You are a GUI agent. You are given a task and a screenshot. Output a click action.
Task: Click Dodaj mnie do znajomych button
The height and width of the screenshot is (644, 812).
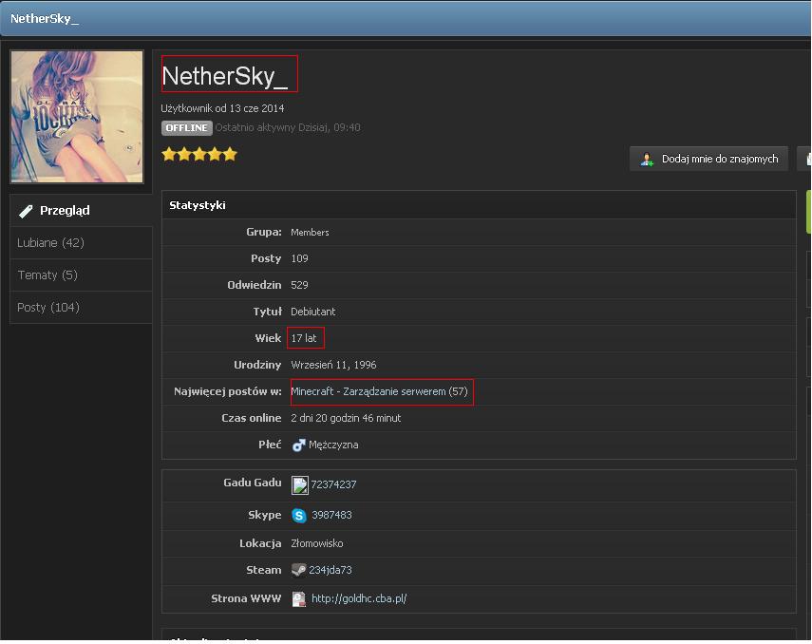pos(708,159)
